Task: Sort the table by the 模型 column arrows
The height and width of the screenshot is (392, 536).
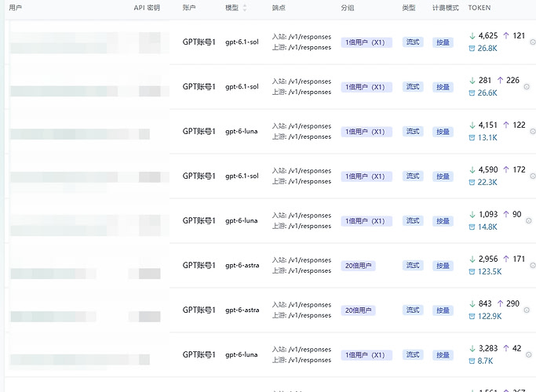Action: click(244, 8)
